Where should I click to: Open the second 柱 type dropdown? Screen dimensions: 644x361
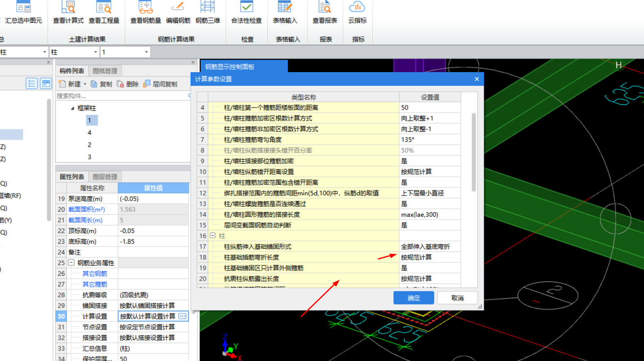(x=96, y=52)
